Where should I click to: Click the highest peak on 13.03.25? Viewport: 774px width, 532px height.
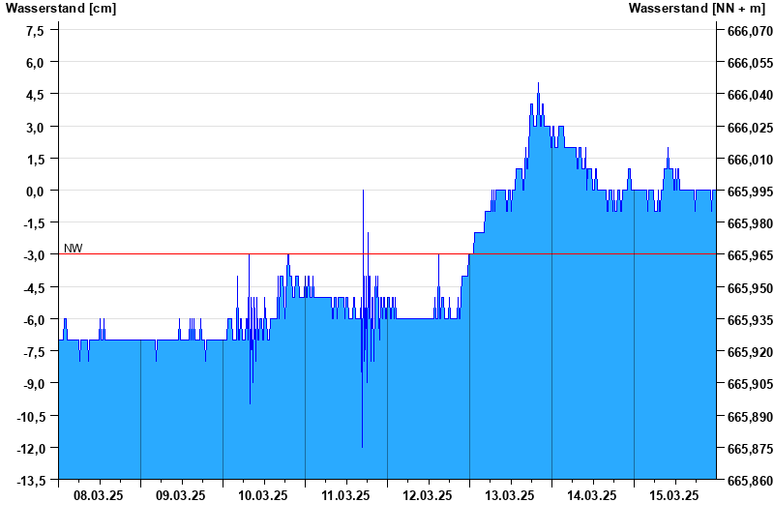[538, 83]
